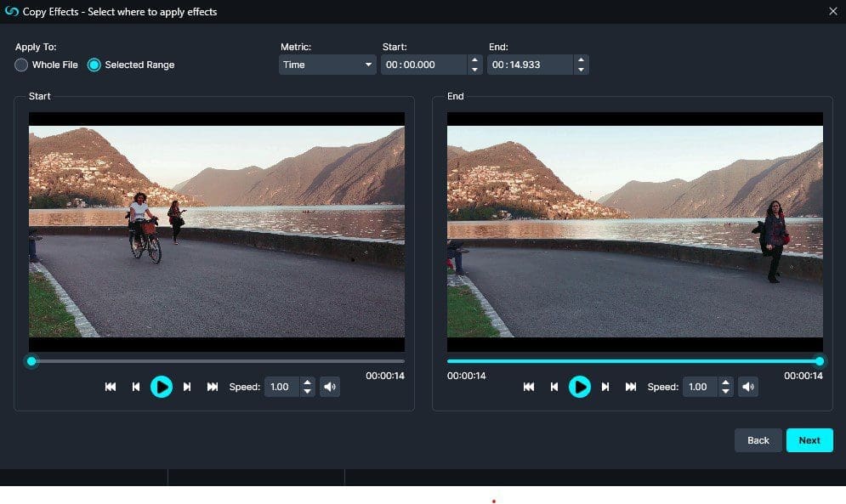Step back one frame in End preview
Image resolution: width=846 pixels, height=504 pixels.
point(554,387)
